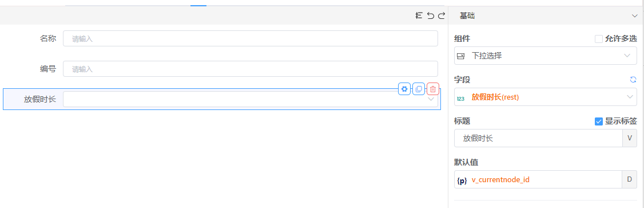Open the 字段 放假时长(rest) dropdown
The width and height of the screenshot is (644, 208).
click(546, 97)
